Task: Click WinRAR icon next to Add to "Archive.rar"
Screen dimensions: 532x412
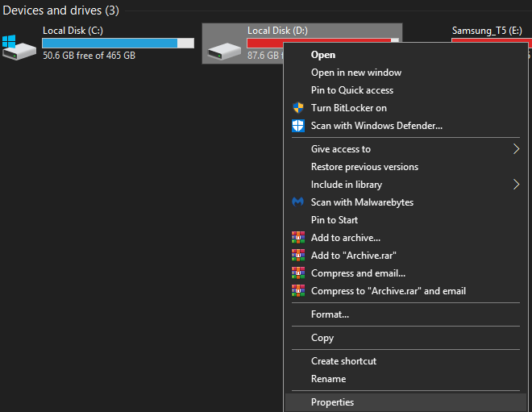Action: tap(297, 256)
